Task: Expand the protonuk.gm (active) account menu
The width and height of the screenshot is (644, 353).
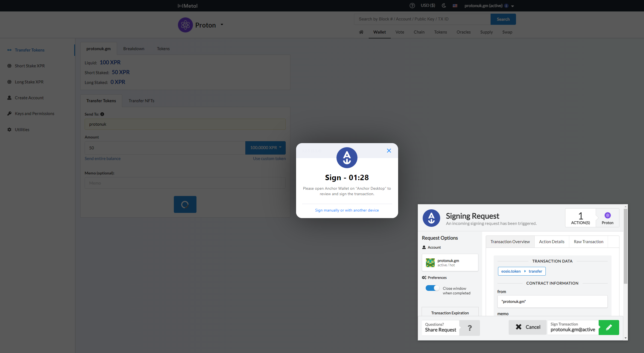Action: (489, 6)
